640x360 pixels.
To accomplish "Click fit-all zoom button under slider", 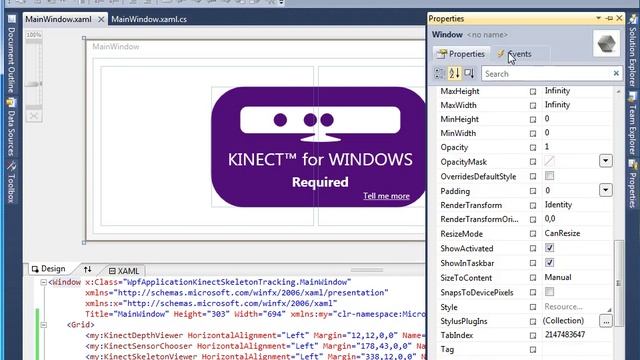I will click(34, 116).
